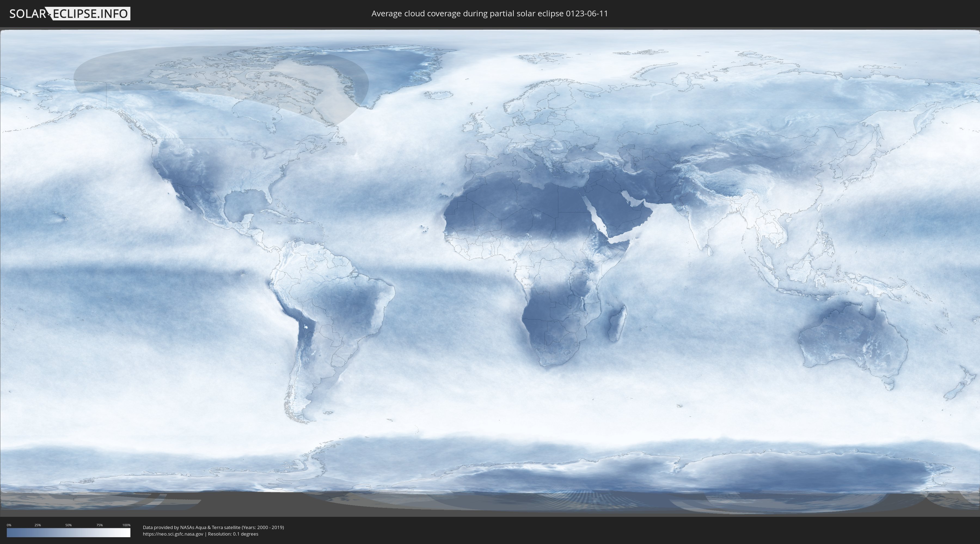Click the grey eclipse shadow over northern Canada
This screenshot has width=980, height=544.
tap(213, 76)
